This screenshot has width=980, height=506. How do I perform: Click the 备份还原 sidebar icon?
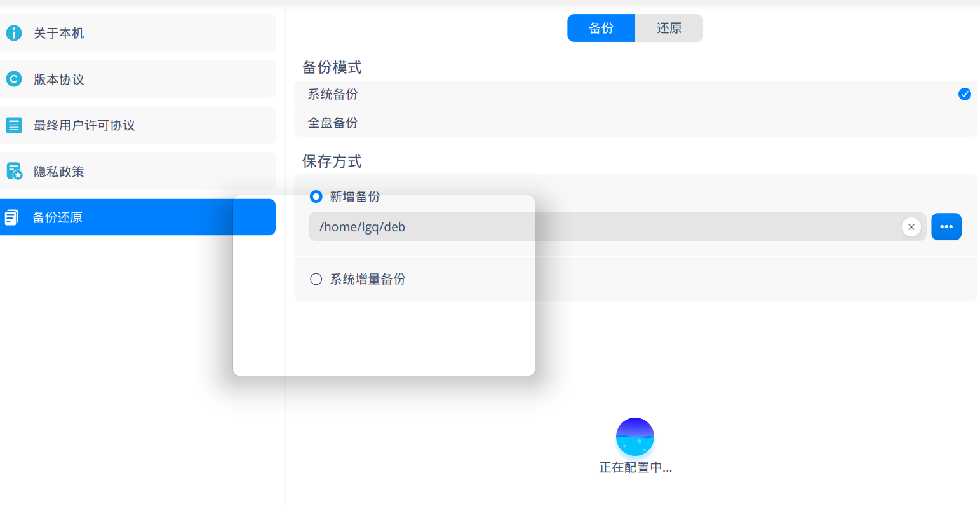click(12, 217)
